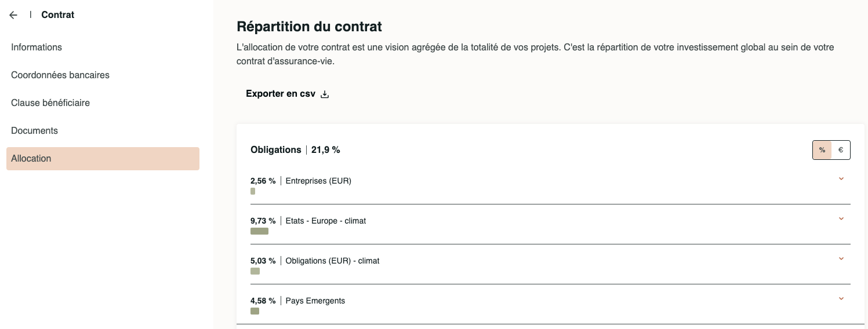Click the Pays Emergents allocation bar
The height and width of the screenshot is (329, 868).
tap(255, 311)
